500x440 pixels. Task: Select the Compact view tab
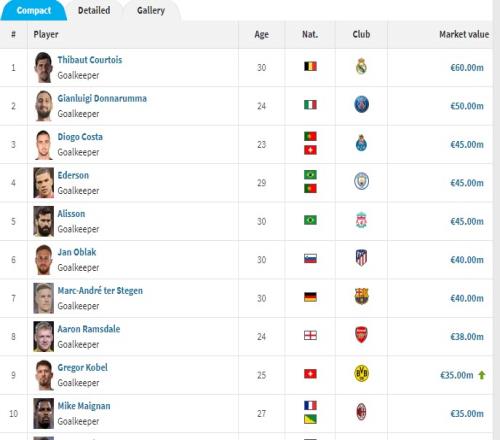[34, 10]
